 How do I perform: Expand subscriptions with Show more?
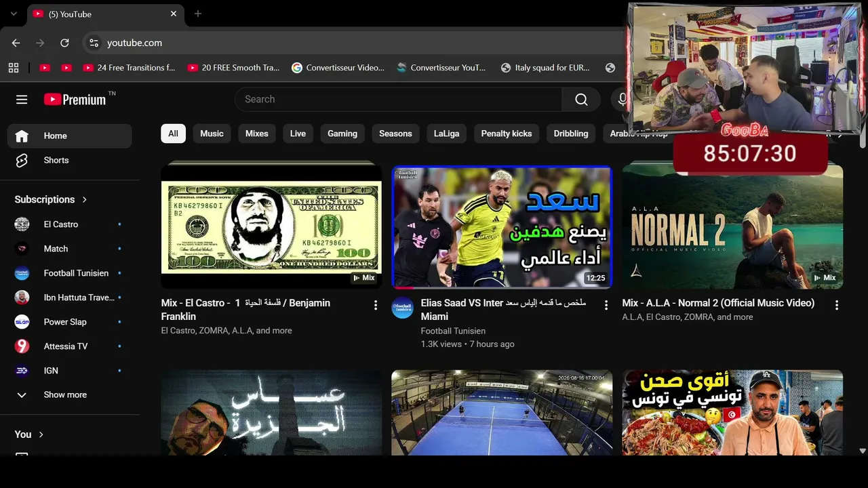(x=69, y=395)
